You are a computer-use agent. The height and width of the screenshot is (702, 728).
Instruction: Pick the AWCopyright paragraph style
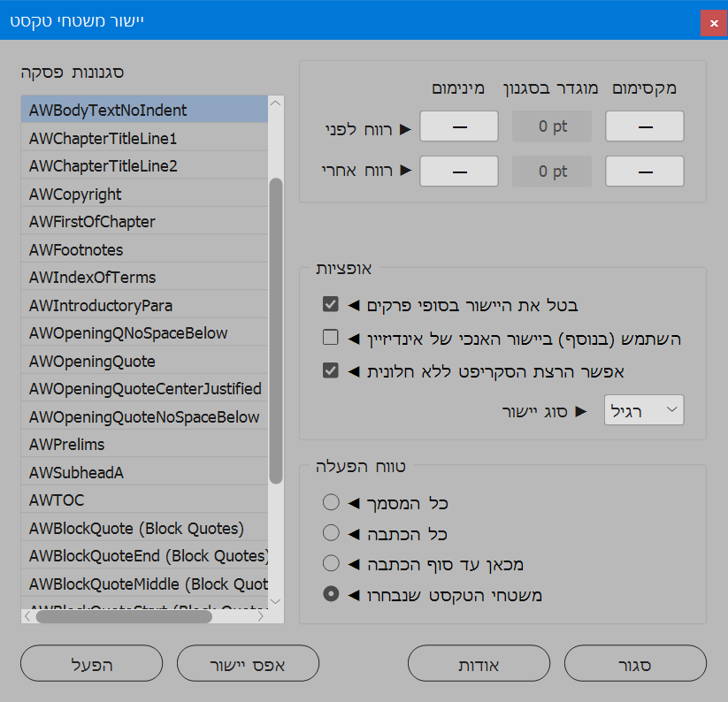(144, 194)
